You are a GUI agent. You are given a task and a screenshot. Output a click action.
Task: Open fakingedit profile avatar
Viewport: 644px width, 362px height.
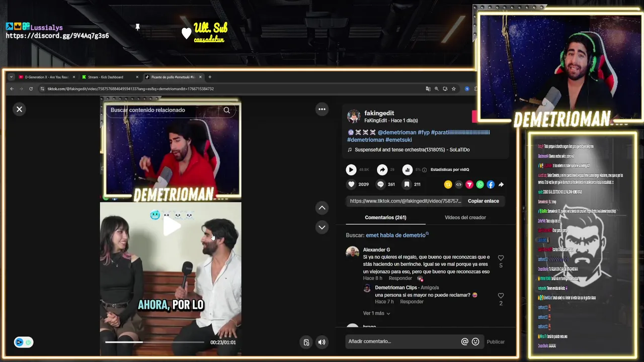click(x=354, y=116)
